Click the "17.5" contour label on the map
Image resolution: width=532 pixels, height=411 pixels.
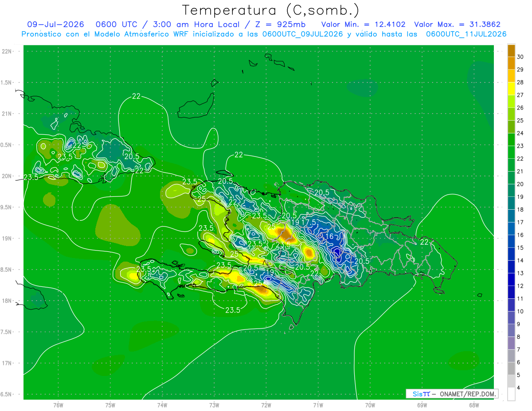[x=309, y=222]
